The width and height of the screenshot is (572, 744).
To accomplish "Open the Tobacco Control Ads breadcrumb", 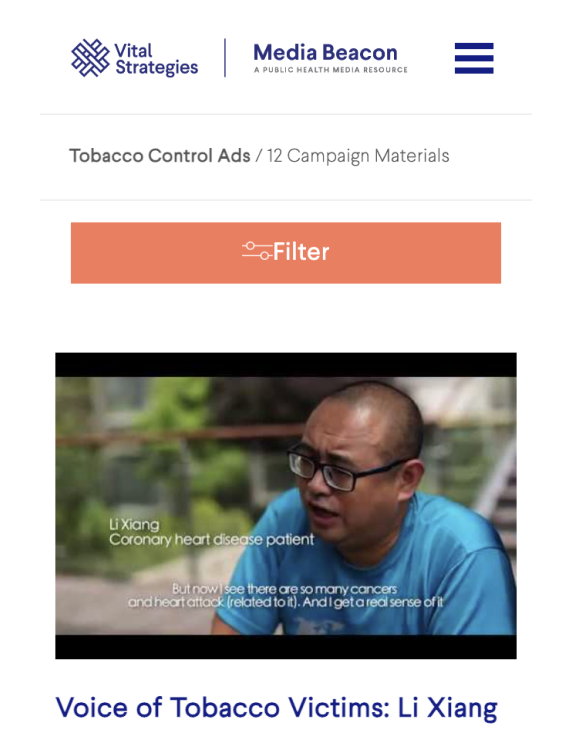I will [x=160, y=156].
